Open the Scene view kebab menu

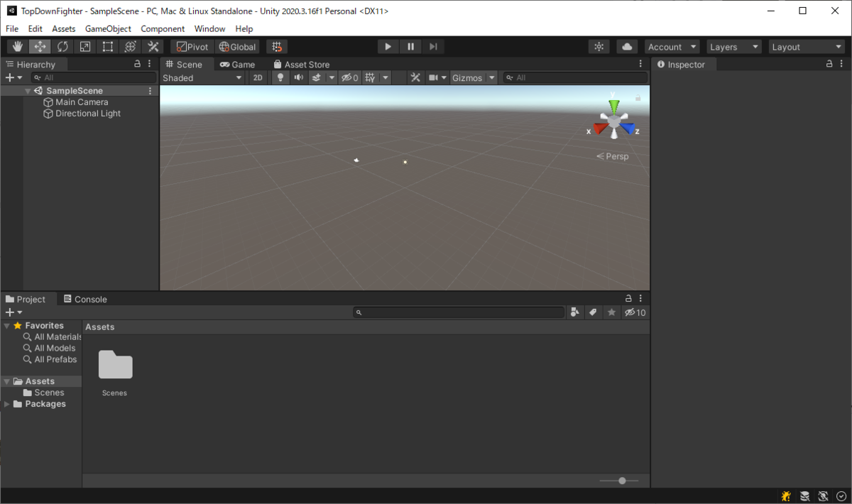641,64
